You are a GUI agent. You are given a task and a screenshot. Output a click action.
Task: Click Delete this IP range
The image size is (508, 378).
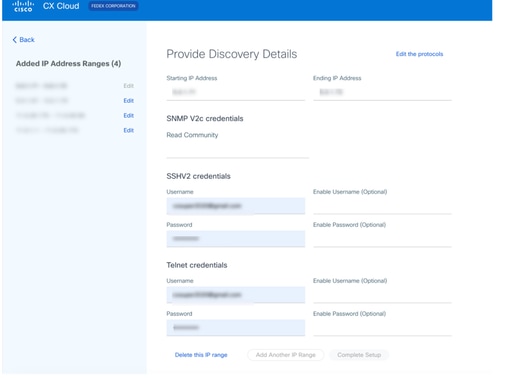pos(201,355)
